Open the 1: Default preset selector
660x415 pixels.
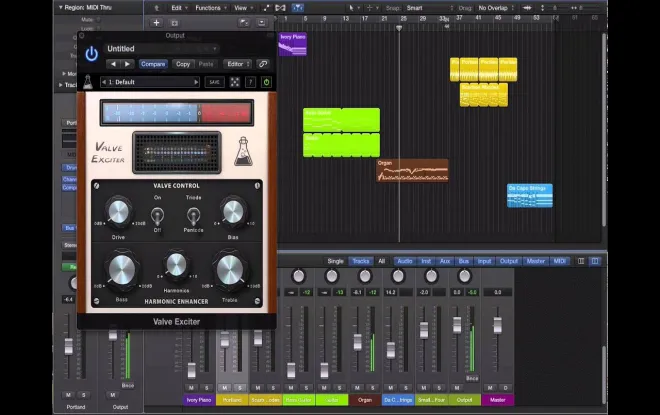pos(150,82)
